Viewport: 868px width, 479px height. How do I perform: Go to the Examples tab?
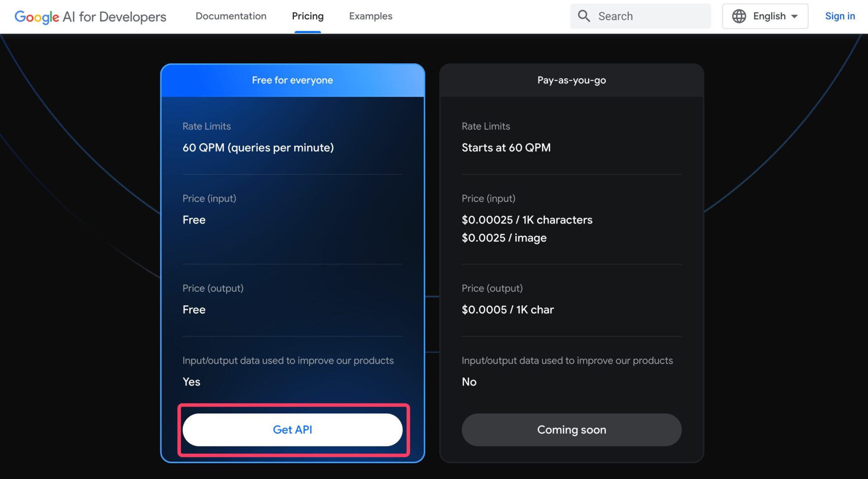click(370, 16)
